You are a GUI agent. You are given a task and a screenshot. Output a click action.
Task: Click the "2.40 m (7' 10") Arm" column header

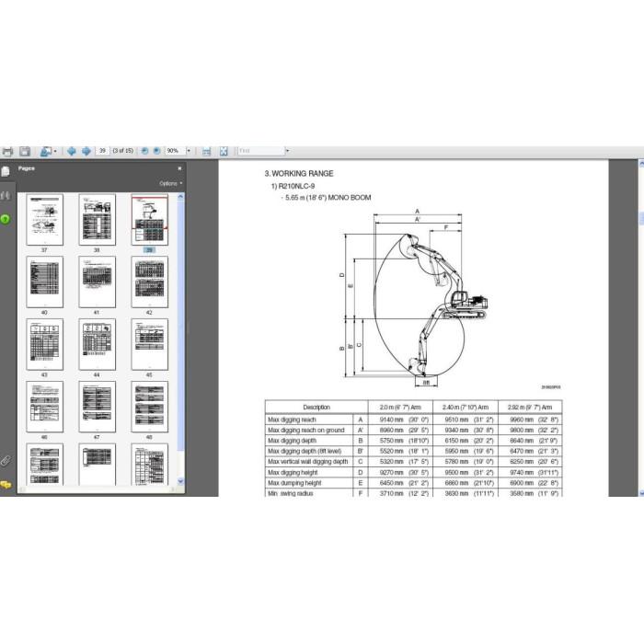click(x=466, y=407)
